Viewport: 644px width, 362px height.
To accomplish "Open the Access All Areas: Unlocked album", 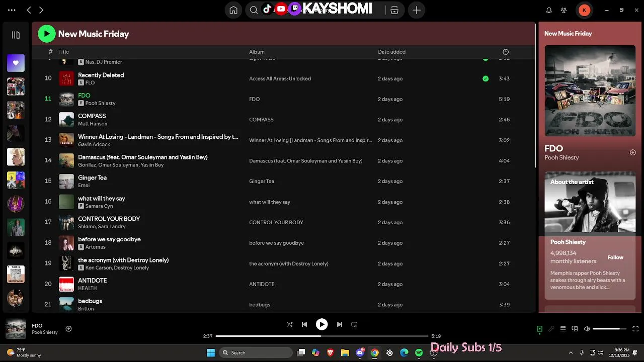I will click(x=280, y=78).
